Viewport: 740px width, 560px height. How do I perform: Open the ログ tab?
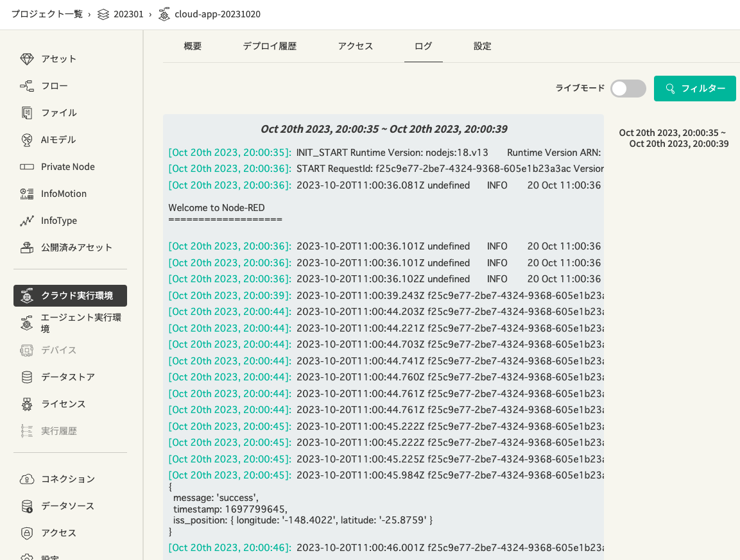(423, 46)
